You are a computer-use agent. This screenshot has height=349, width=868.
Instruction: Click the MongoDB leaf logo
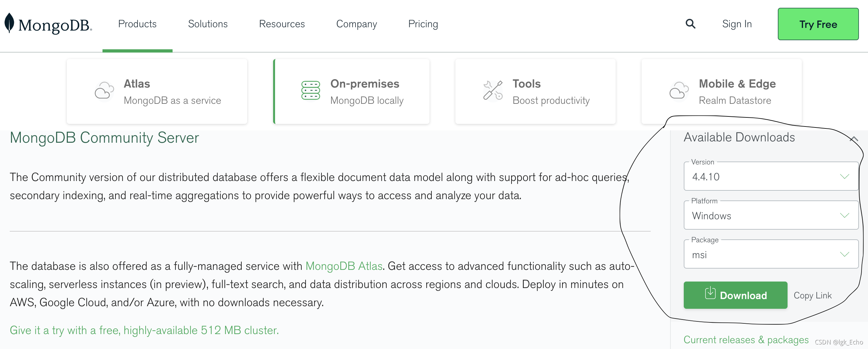click(x=9, y=23)
